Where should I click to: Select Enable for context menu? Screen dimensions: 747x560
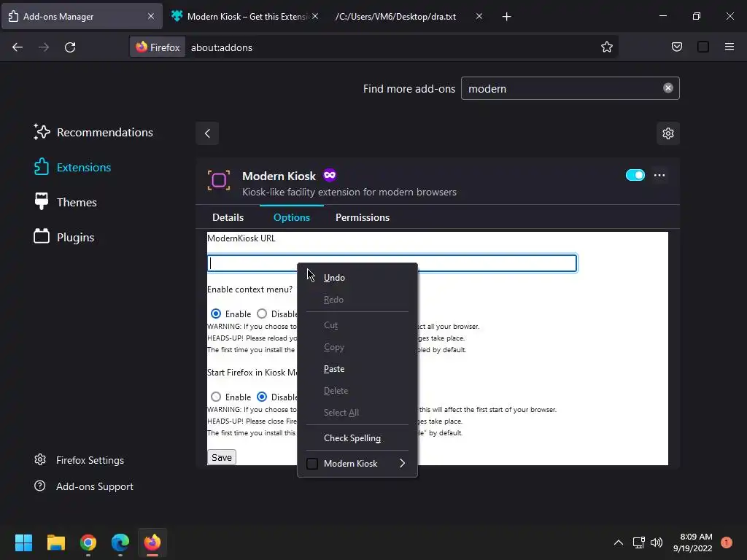pyautogui.click(x=216, y=314)
